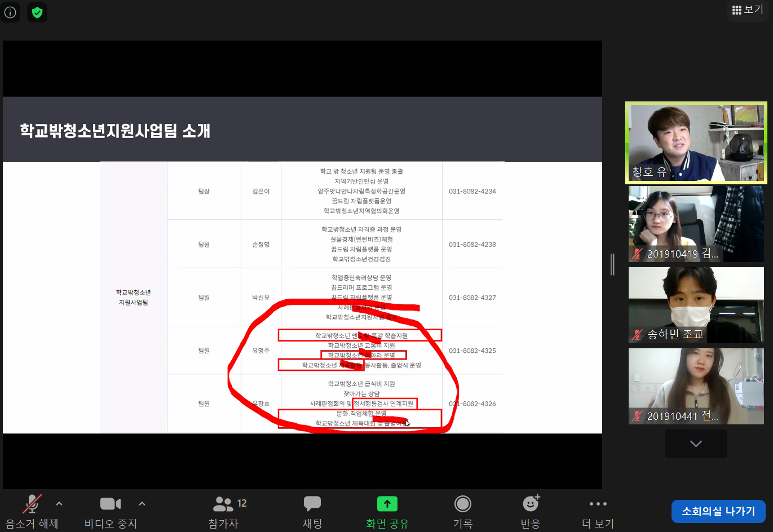Open the more options ellipsis icon
Screen dimensions: 773x532
pos(598,504)
